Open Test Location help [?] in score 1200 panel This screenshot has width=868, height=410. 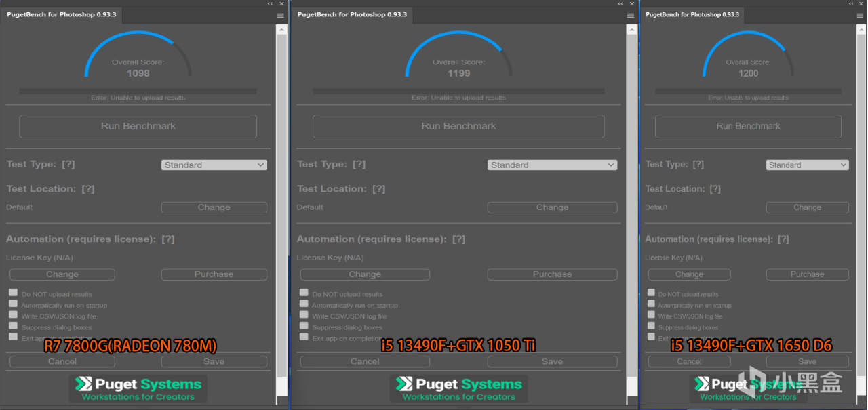click(x=714, y=189)
